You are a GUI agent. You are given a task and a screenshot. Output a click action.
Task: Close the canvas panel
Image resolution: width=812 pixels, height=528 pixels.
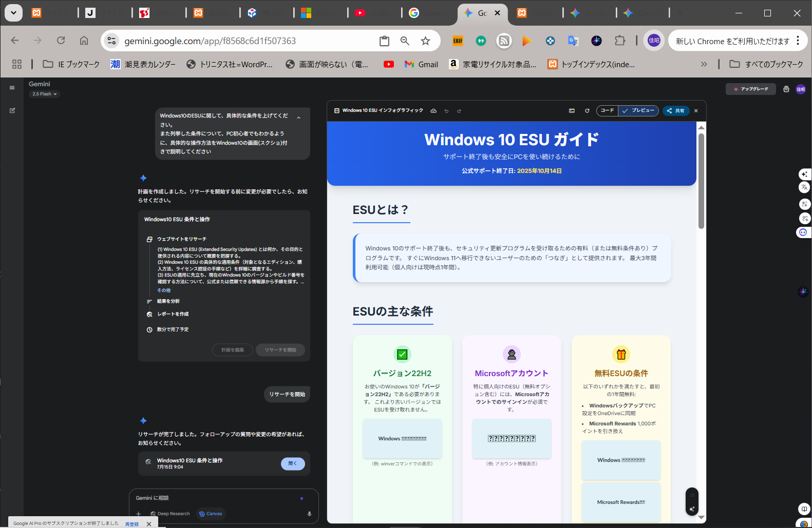(696, 111)
